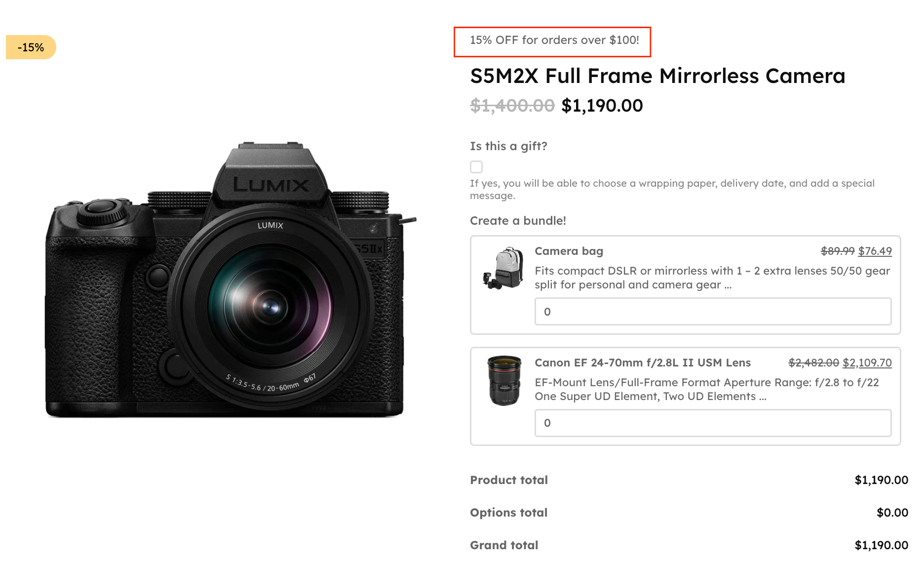This screenshot has height=566, width=924.
Task: Click the discounted $76.49 bag price
Action: point(875,251)
